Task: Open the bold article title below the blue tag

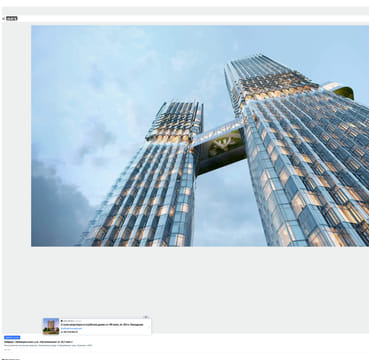Action: pos(38,342)
